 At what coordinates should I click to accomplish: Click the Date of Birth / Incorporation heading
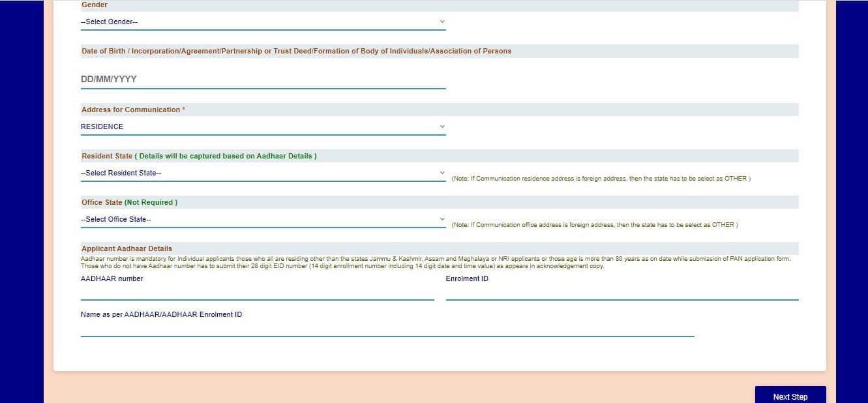pyautogui.click(x=296, y=51)
